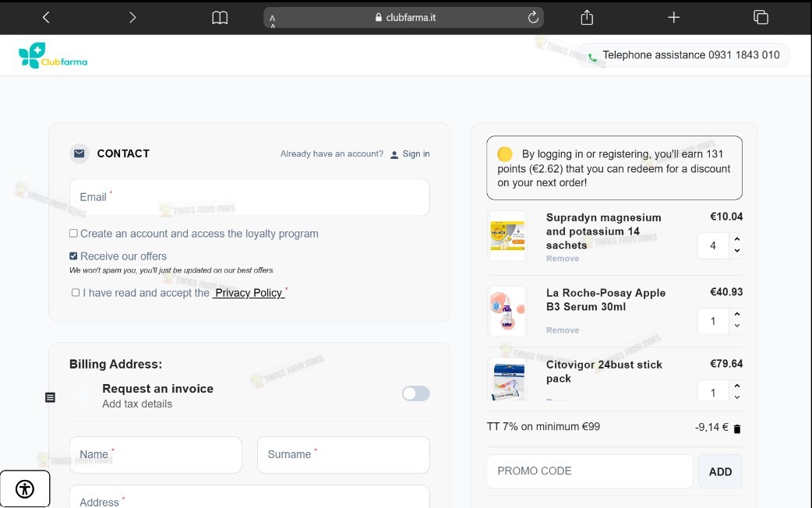Open the Privacy Policy link
The height and width of the screenshot is (508, 812).
(249, 293)
